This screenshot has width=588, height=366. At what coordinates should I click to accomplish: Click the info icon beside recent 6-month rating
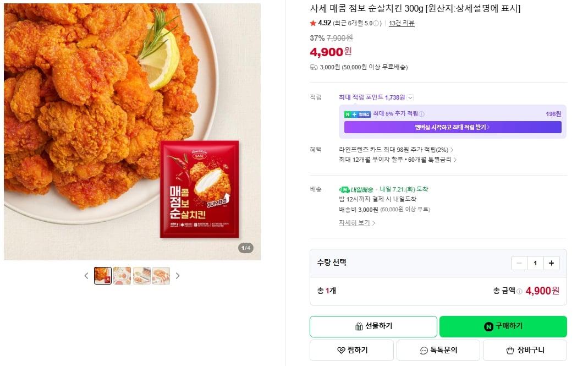[x=376, y=23]
